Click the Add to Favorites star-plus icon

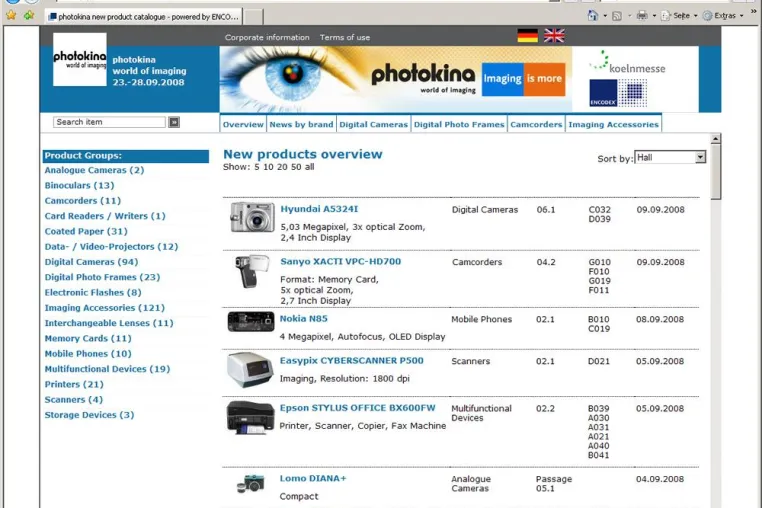tap(29, 16)
